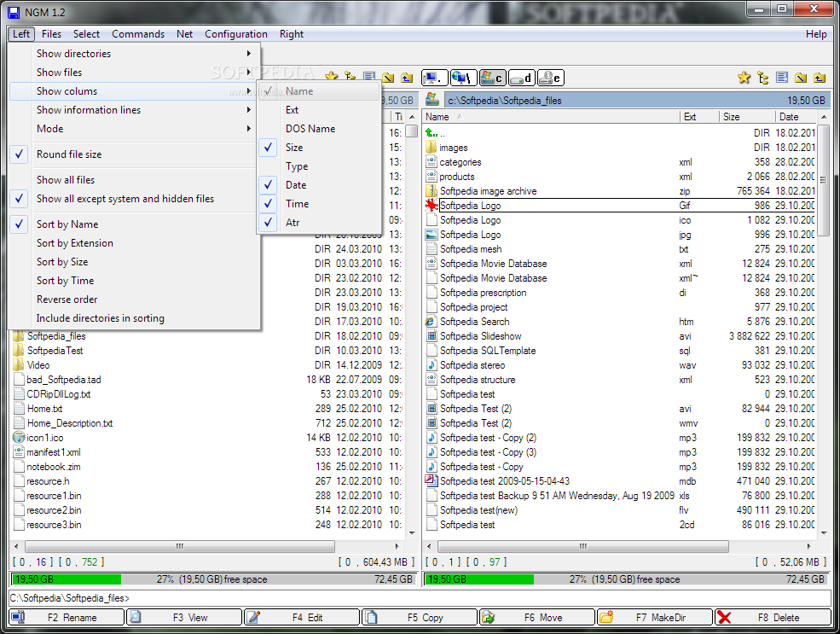The image size is (840, 634).
Task: Click the right panel vertical scrollbar thumb
Action: tap(824, 180)
